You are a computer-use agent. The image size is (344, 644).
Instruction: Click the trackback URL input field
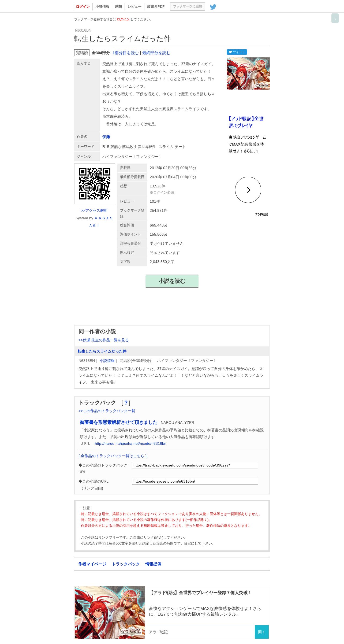[x=195, y=465]
